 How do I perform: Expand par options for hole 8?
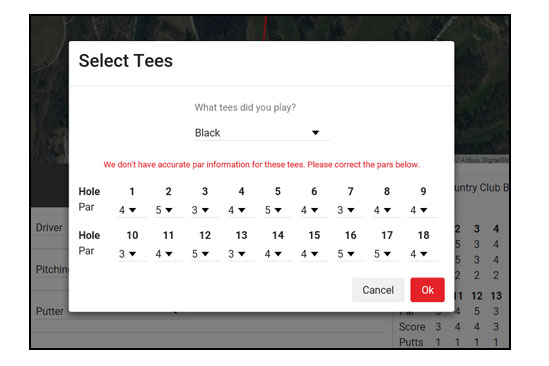point(387,210)
